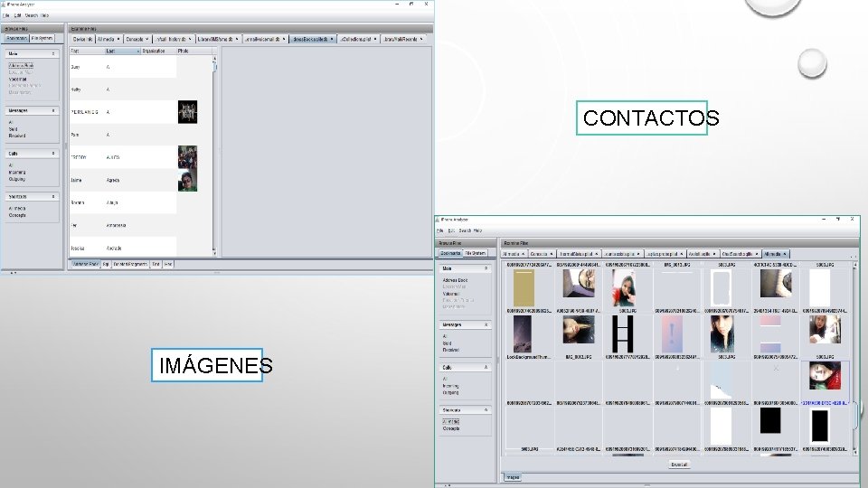Open Edit menu in contacts window
Screen dimensions: 868x488
click(x=18, y=15)
